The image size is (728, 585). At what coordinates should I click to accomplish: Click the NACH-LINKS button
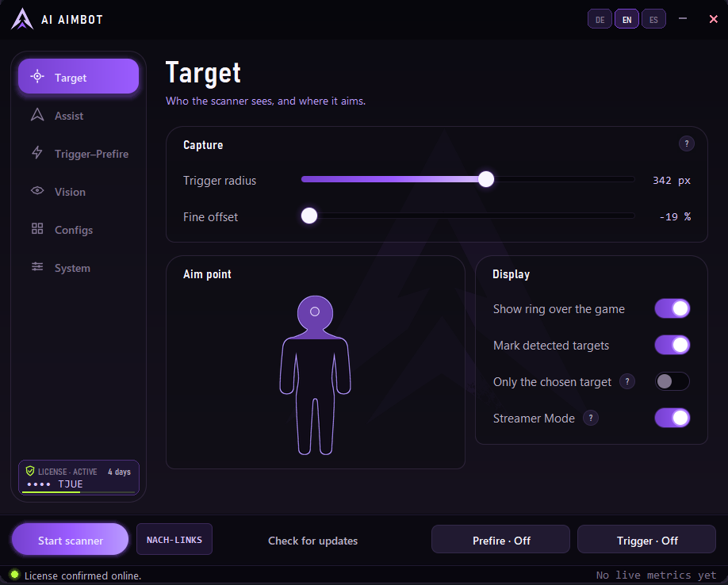[x=174, y=540]
